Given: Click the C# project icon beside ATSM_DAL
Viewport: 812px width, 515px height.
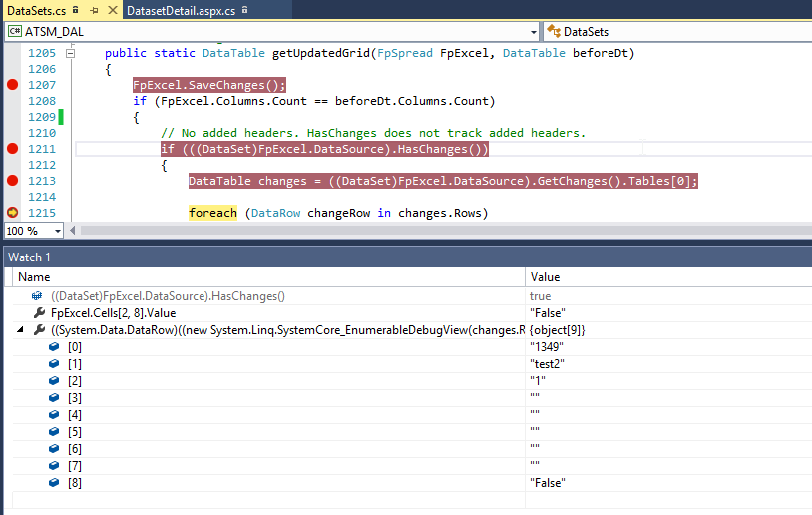Looking at the screenshot, I should 15,32.
